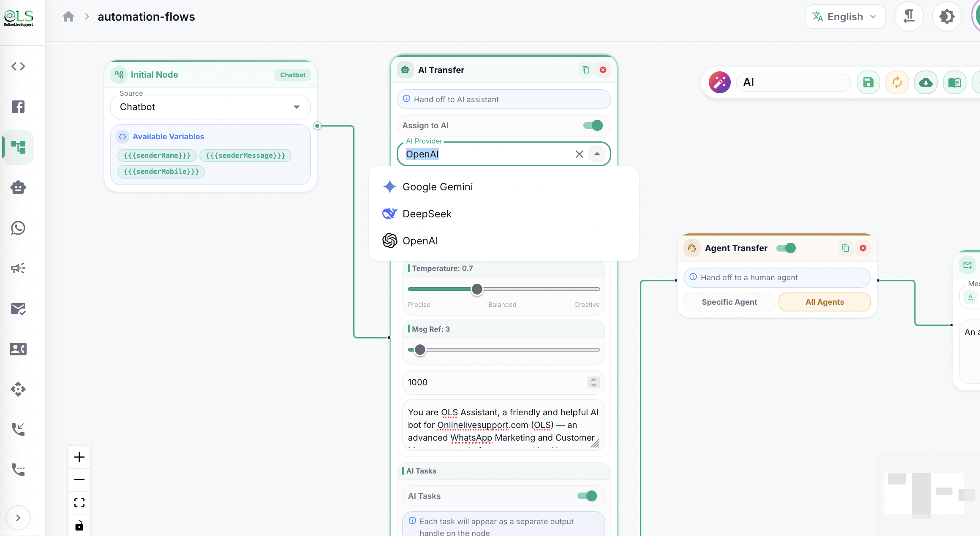The width and height of the screenshot is (980, 536).
Task: Go to home via breadcrumb icon
Action: 68,16
